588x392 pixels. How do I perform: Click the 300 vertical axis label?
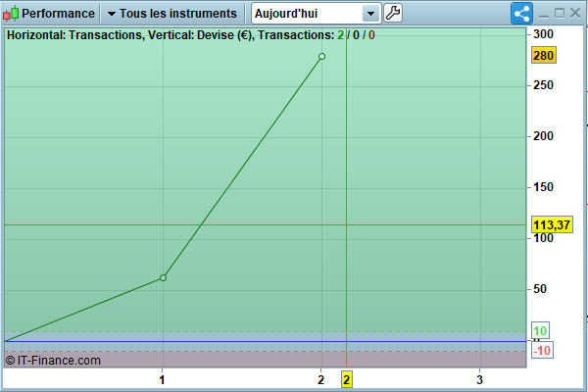543,34
